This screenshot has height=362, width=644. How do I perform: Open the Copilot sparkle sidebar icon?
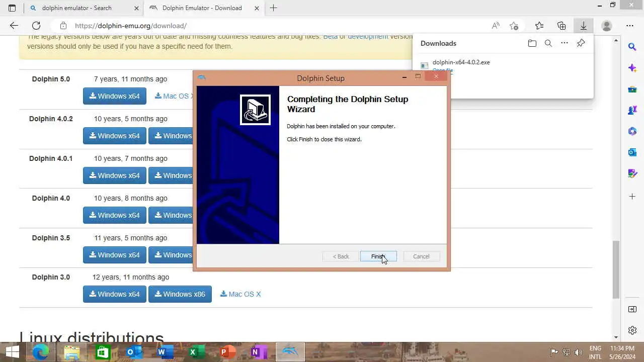(x=632, y=68)
